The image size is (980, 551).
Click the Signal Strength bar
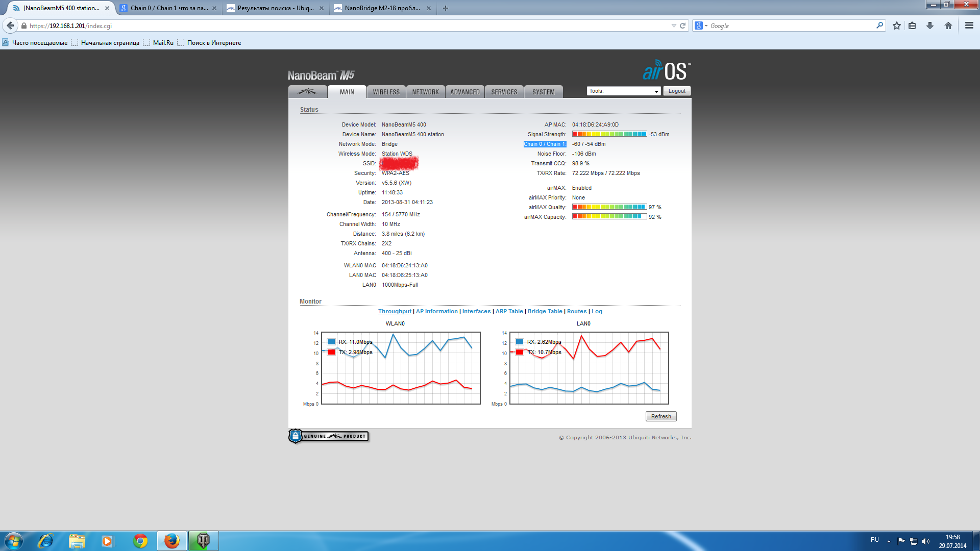pos(609,134)
